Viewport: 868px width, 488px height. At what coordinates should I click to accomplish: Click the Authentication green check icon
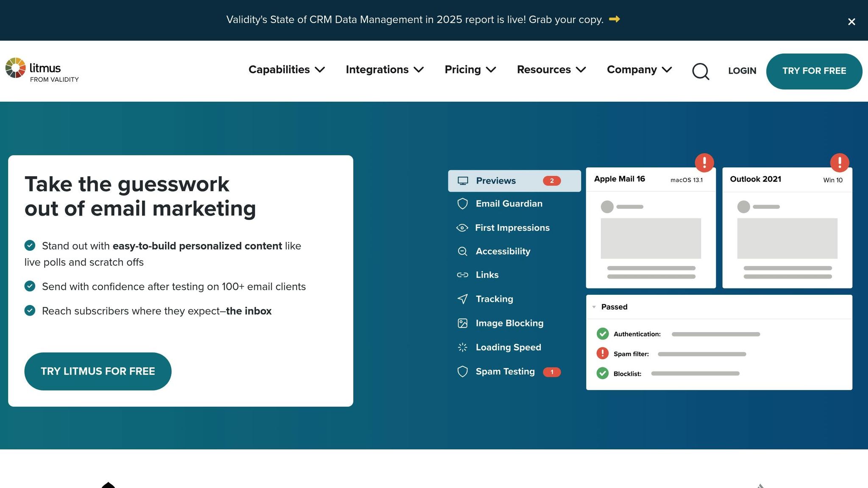(x=602, y=334)
